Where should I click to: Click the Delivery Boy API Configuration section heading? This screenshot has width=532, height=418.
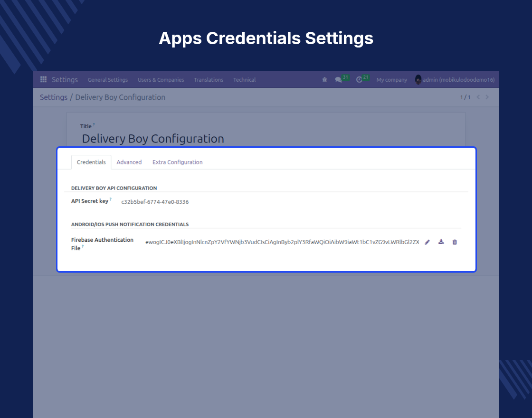pos(114,188)
